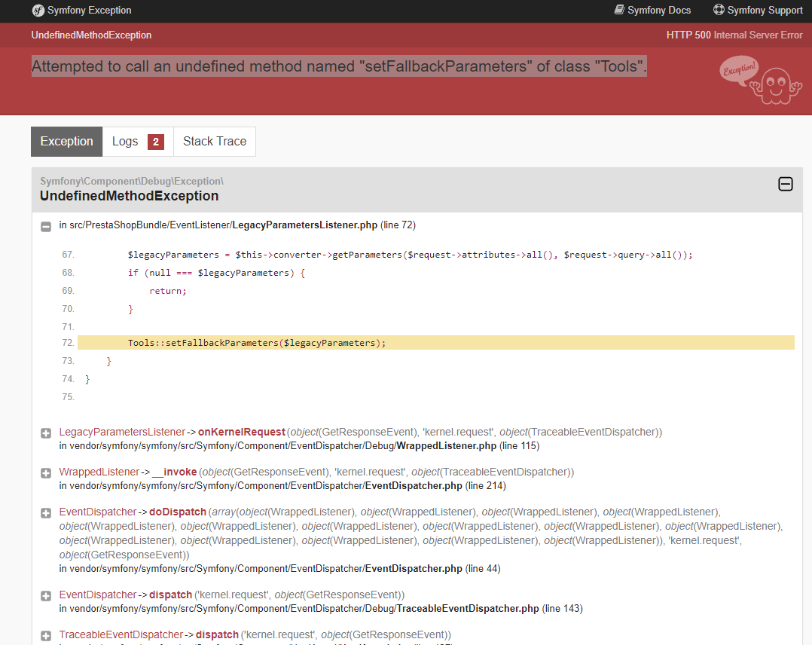
Task: Click the TraceableEventDispatcher.php (line 143) path
Action: [x=321, y=608]
